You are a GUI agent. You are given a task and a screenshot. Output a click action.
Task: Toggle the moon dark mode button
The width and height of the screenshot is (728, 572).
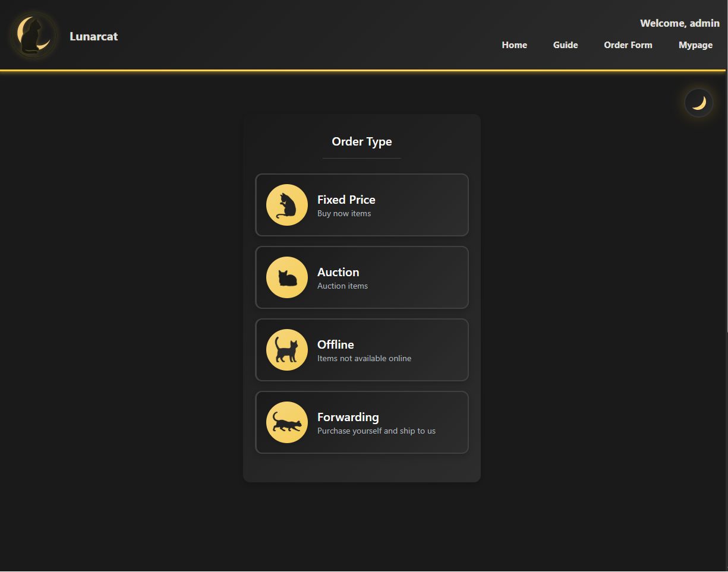[x=699, y=103]
